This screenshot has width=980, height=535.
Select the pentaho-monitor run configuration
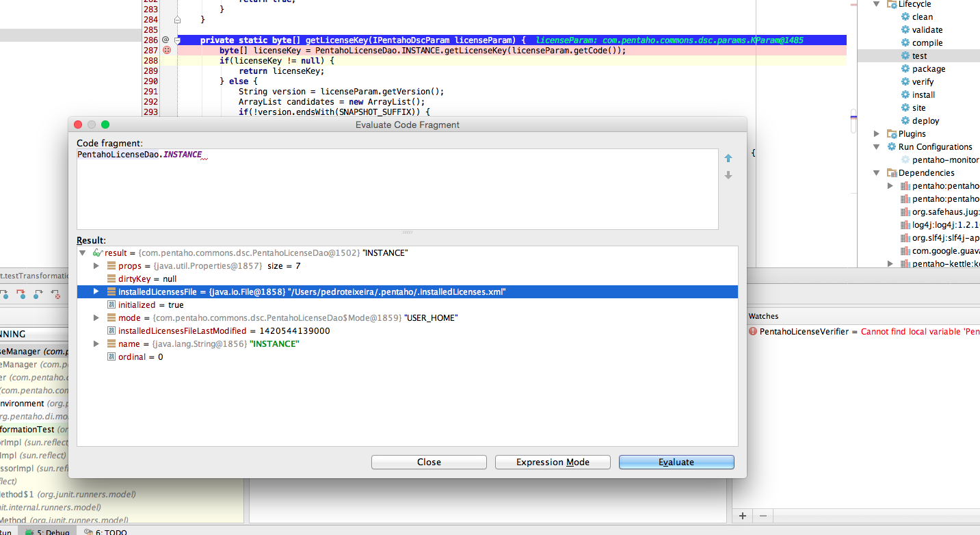(x=940, y=160)
